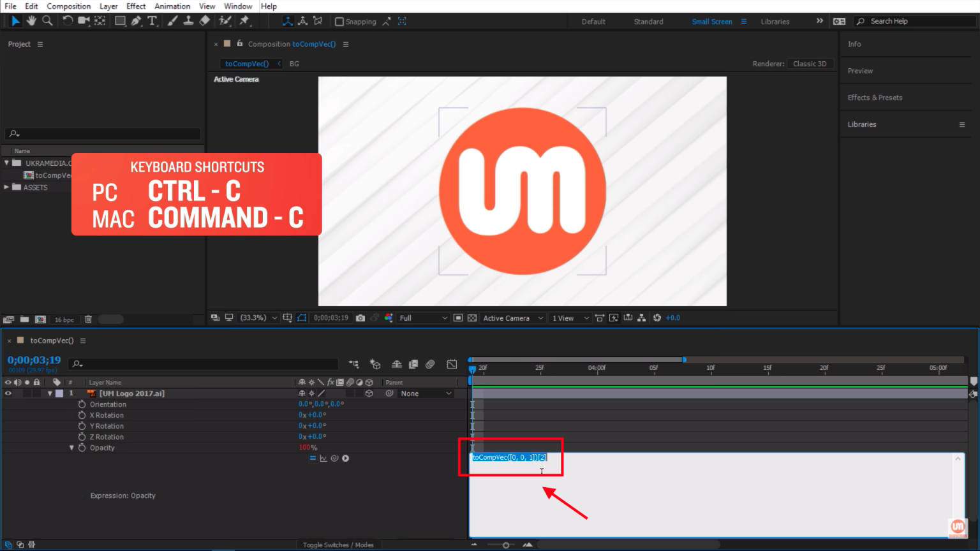Image resolution: width=980 pixels, height=551 pixels.
Task: Select the Hand tool
Action: pos(31,21)
